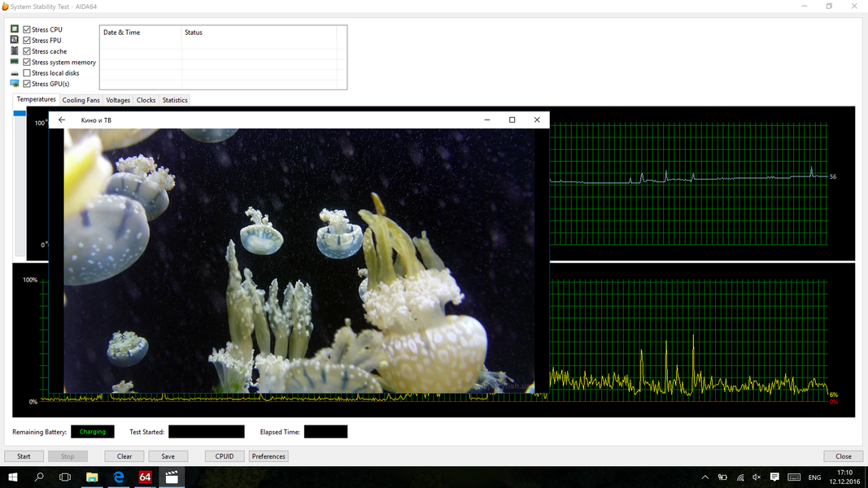Open Task View on the taskbar

coord(65,477)
